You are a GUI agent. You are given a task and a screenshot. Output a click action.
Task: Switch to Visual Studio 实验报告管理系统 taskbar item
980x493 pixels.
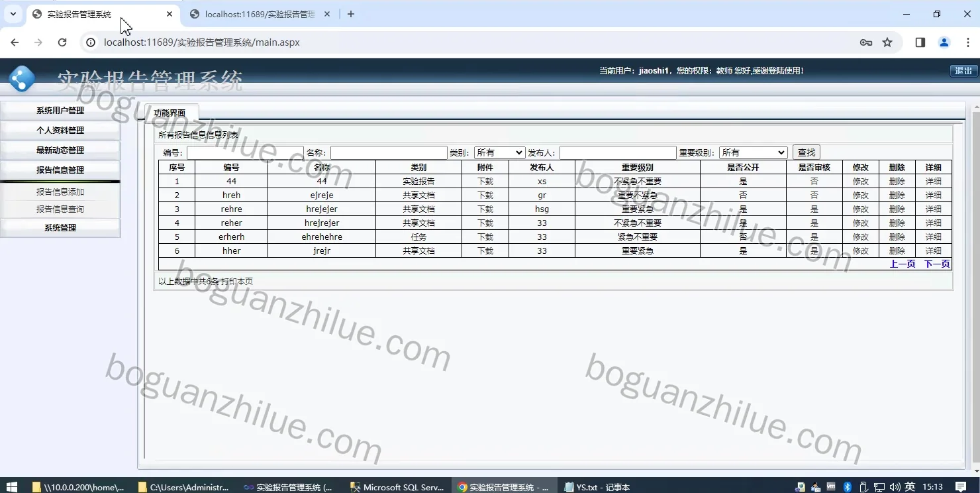point(289,487)
